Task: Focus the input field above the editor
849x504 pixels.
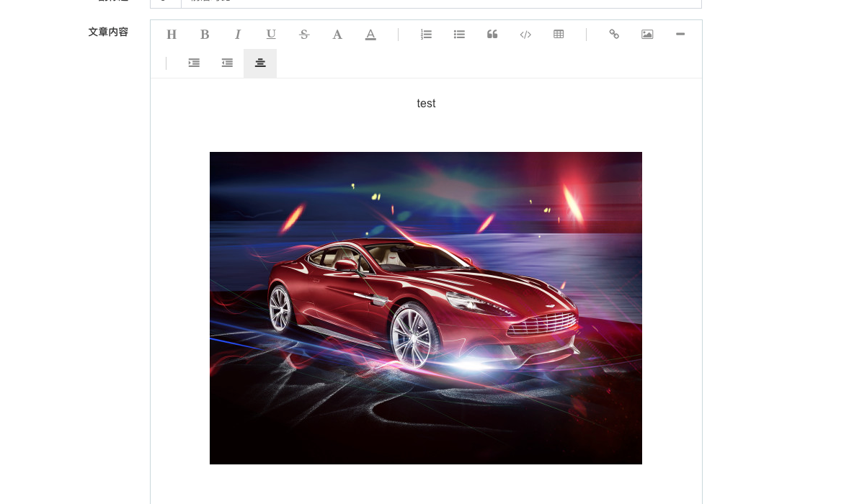Action: pos(441,3)
